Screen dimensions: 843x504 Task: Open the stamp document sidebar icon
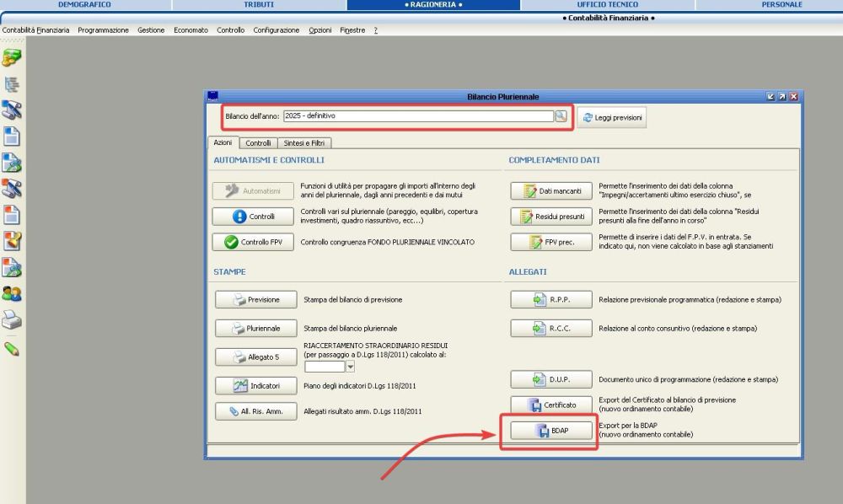click(x=12, y=241)
